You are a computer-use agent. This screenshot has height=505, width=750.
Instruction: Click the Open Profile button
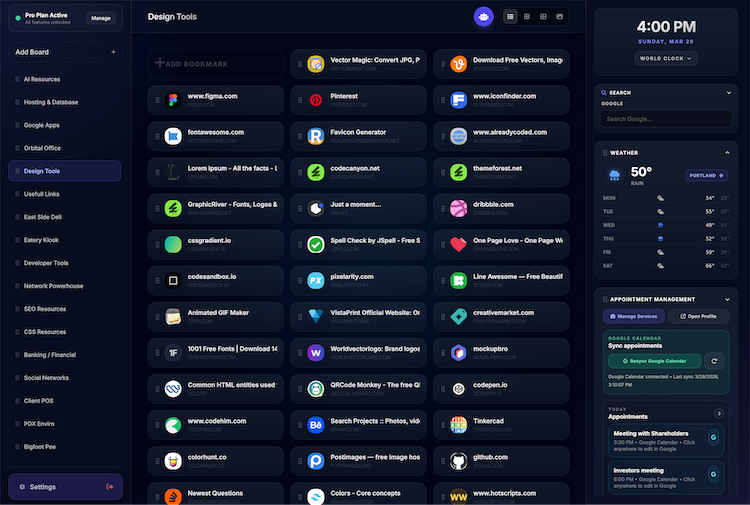pyautogui.click(x=699, y=316)
